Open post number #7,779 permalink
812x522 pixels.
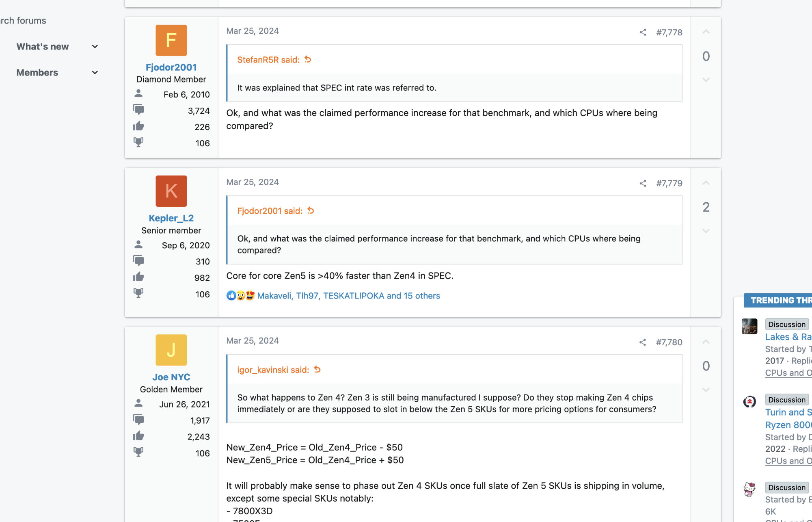(669, 183)
